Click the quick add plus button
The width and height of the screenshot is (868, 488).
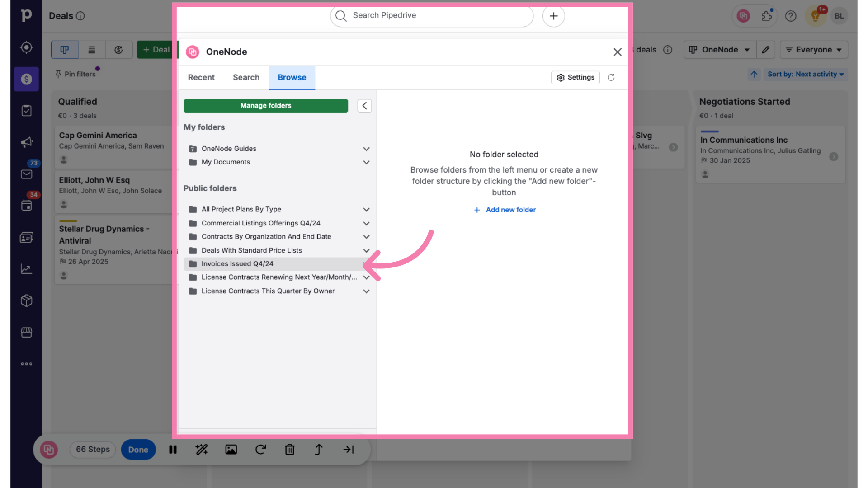pyautogui.click(x=554, y=16)
